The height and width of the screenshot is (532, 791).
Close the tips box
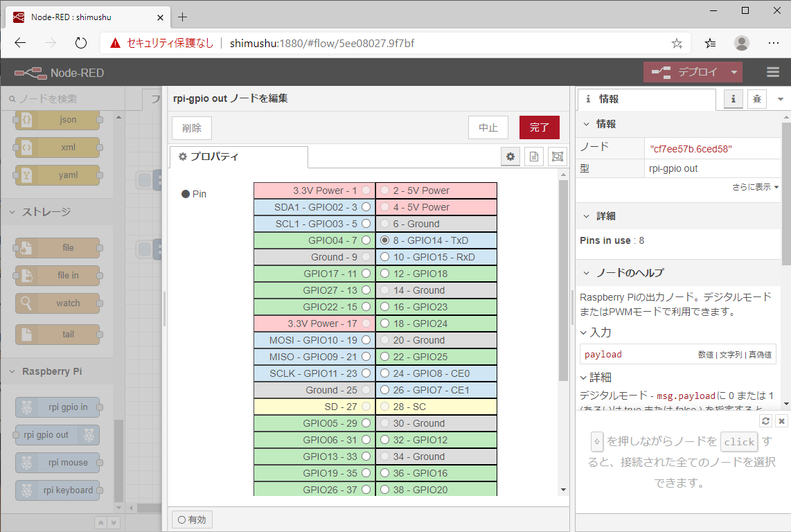pyautogui.click(x=781, y=421)
